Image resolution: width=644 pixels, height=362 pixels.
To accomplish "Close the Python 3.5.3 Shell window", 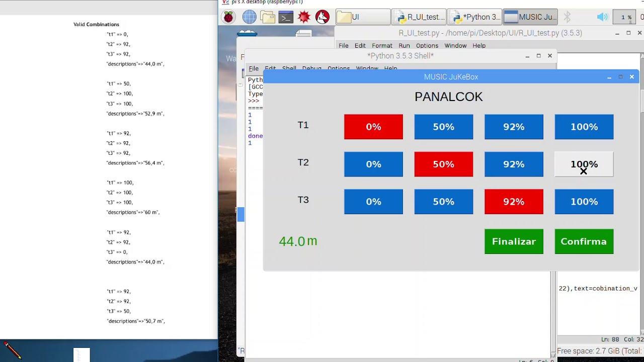I will [550, 56].
